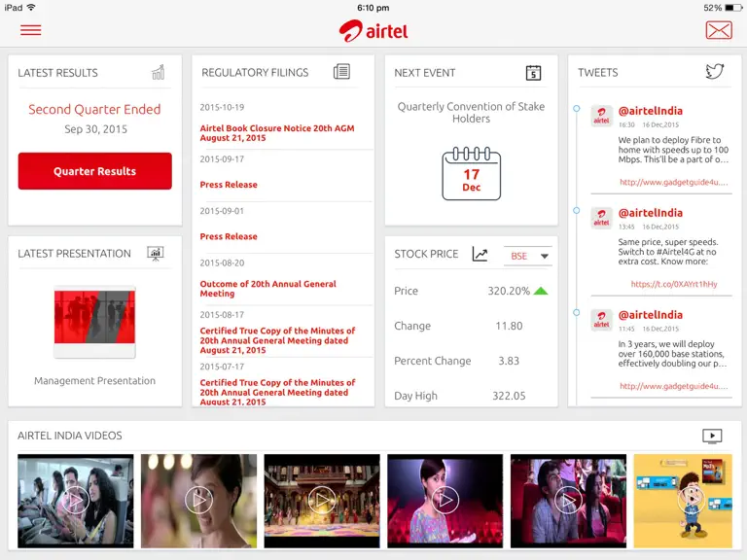Open the hamburger menu

point(30,30)
